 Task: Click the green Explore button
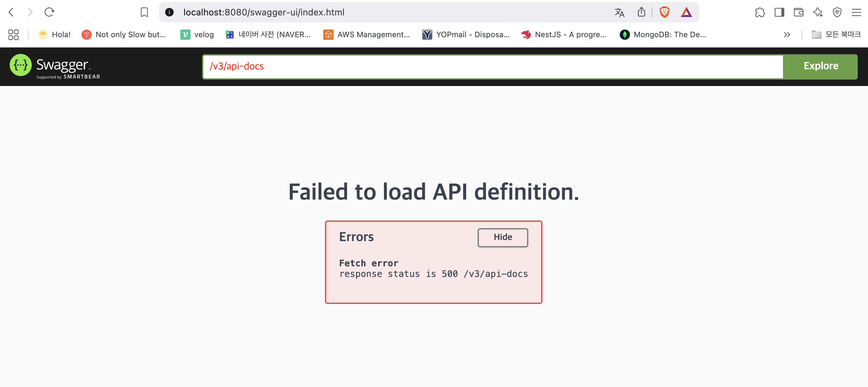click(821, 66)
